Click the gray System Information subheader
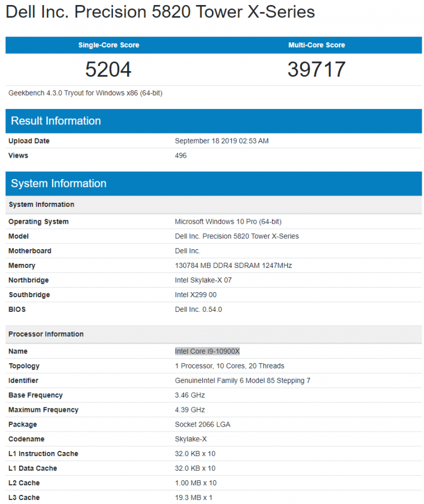 click(213, 205)
